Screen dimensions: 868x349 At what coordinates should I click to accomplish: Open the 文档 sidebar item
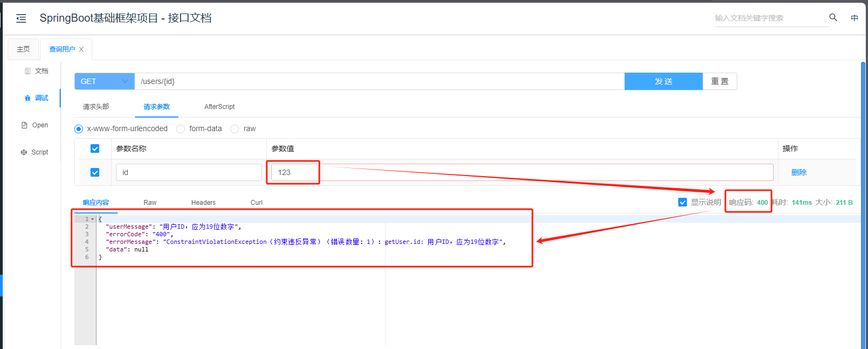coord(36,71)
